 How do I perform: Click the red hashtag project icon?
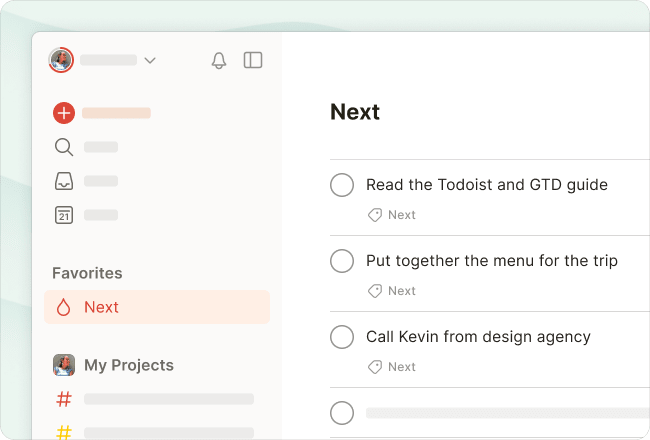64,399
